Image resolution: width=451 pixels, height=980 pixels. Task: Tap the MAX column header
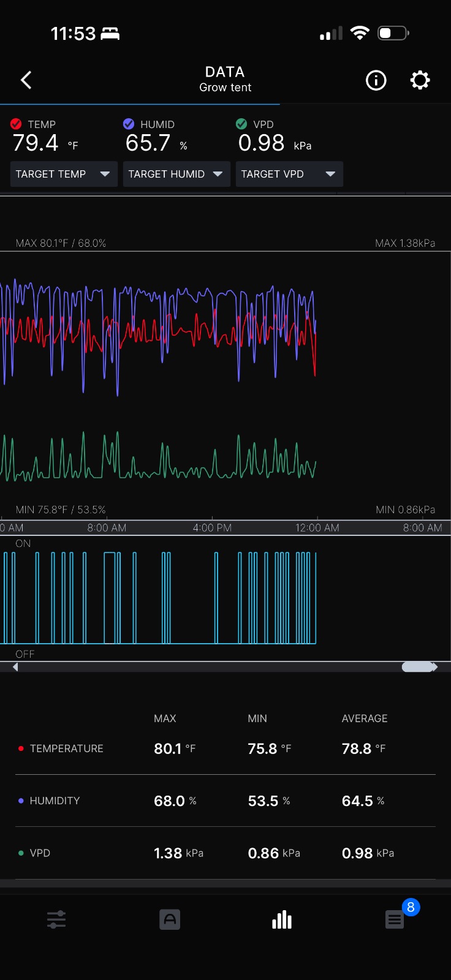pyautogui.click(x=165, y=718)
